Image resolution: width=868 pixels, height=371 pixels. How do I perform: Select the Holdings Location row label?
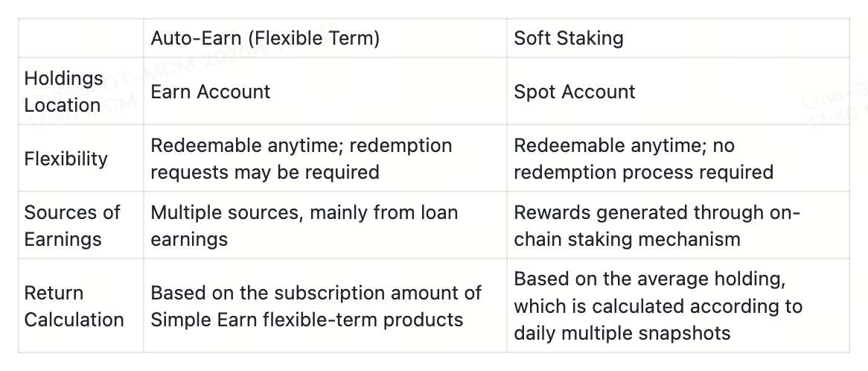(x=63, y=92)
